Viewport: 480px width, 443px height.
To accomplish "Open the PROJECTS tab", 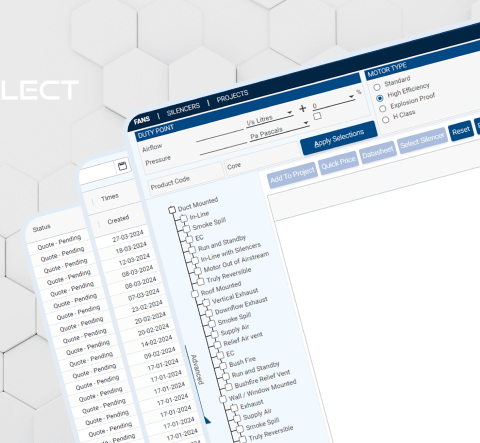I will (x=232, y=96).
